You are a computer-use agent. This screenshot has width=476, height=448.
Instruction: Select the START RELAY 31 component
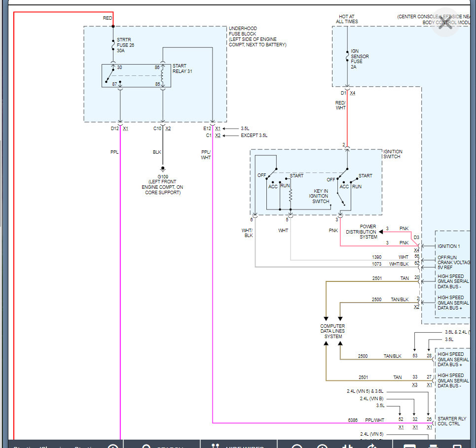pyautogui.click(x=136, y=75)
